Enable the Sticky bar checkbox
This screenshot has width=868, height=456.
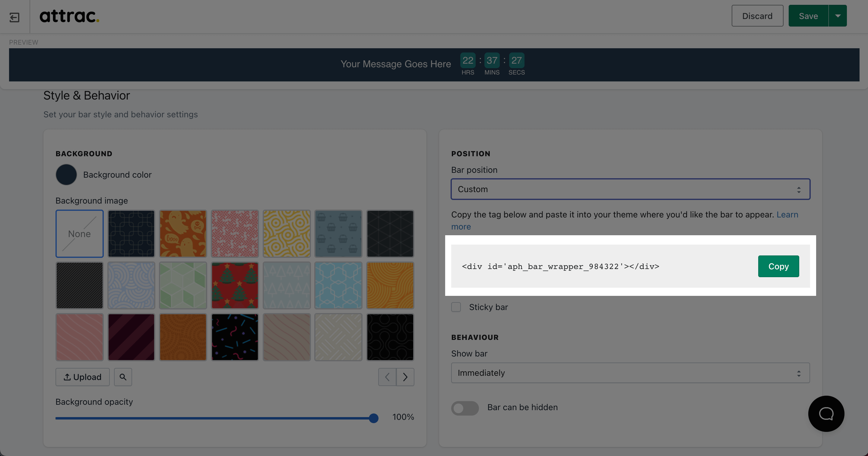click(456, 307)
